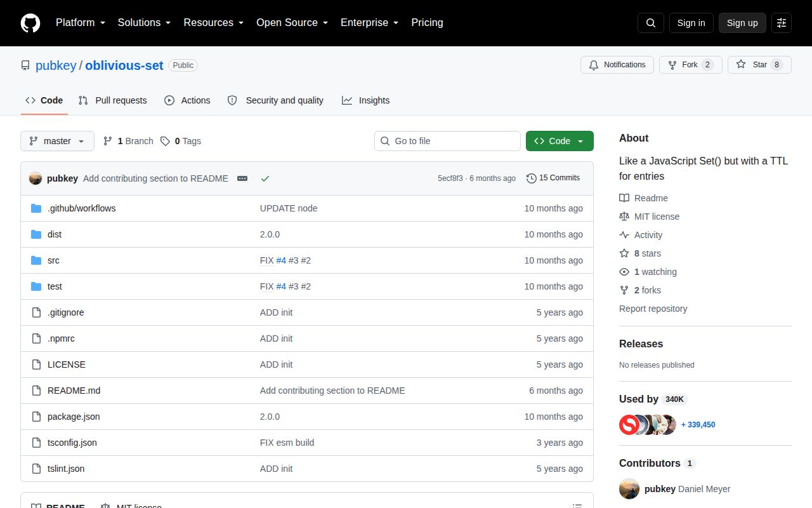The image size is (812, 508).
Task: Expand commit message details ellipsis
Action: tap(242, 178)
